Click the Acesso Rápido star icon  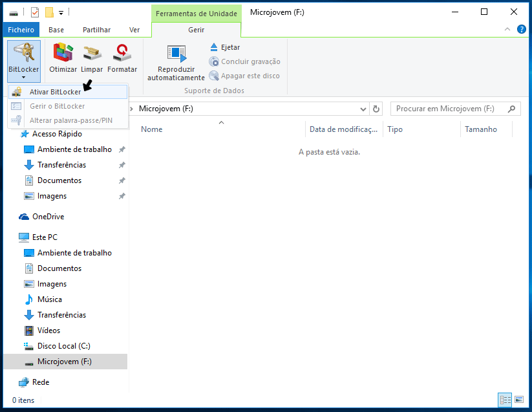tap(25, 134)
